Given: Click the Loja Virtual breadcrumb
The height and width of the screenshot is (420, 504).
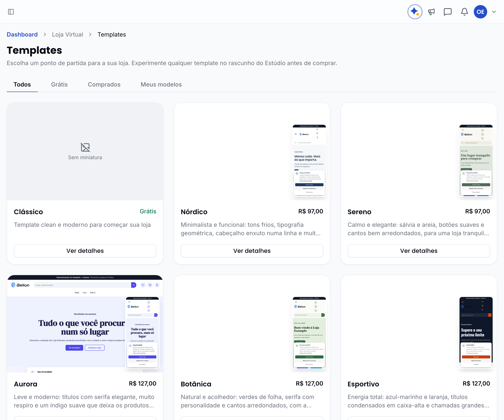Looking at the screenshot, I should tap(67, 35).
